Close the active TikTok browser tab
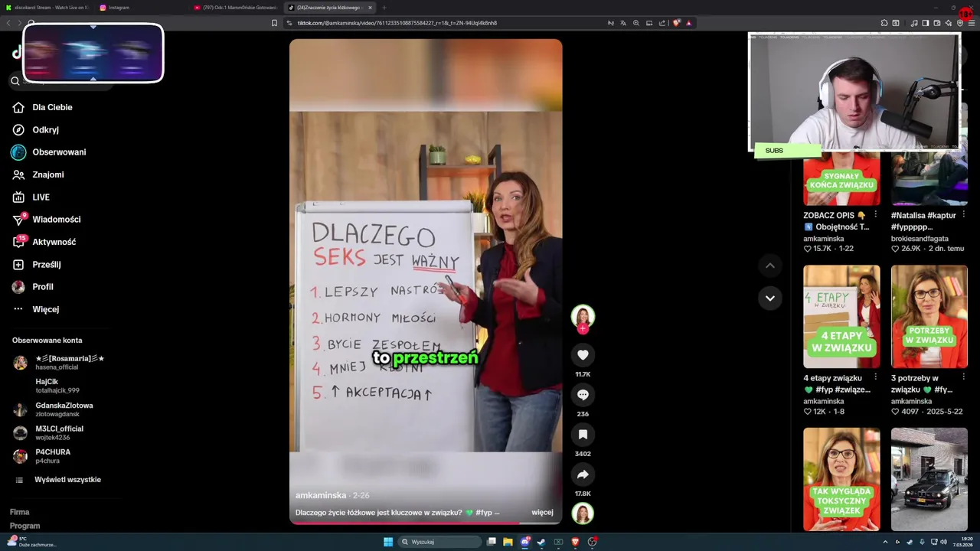This screenshot has height=551, width=980. pyautogui.click(x=371, y=8)
